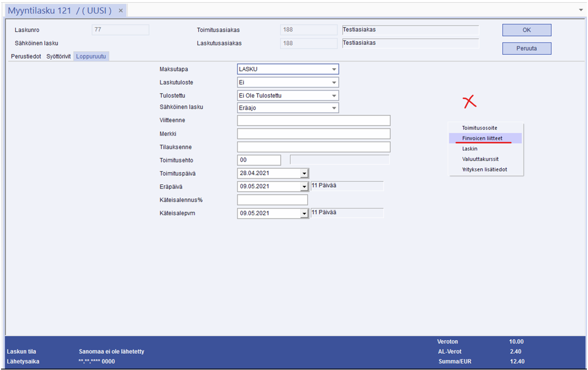Focus the Tilauksenne text field
The image size is (588, 370).
pyautogui.click(x=313, y=147)
